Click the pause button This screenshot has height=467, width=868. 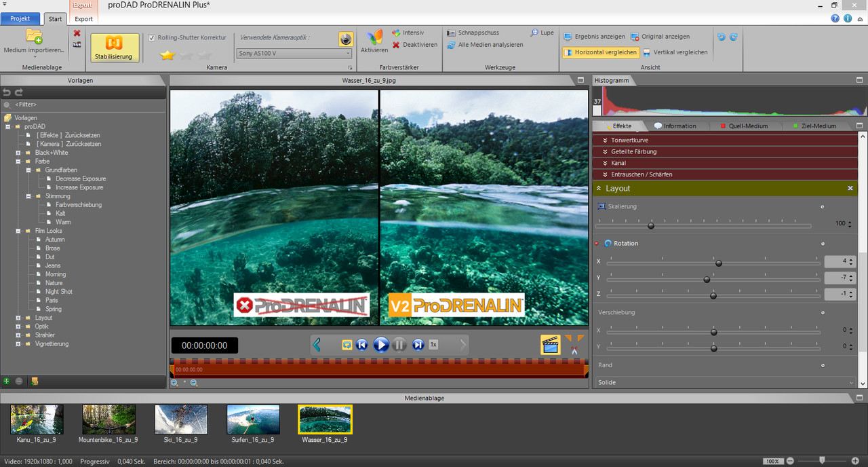[399, 345]
